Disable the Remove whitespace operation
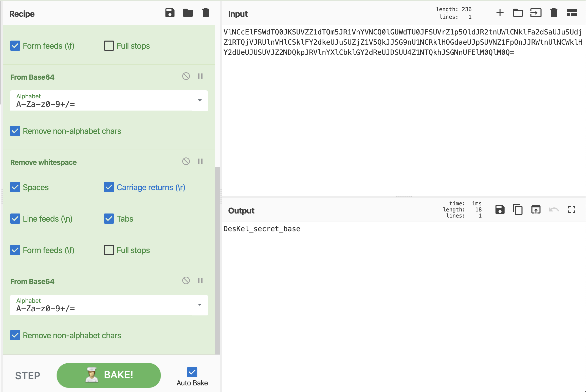Image resolution: width=586 pixels, height=392 pixels. 186,162
